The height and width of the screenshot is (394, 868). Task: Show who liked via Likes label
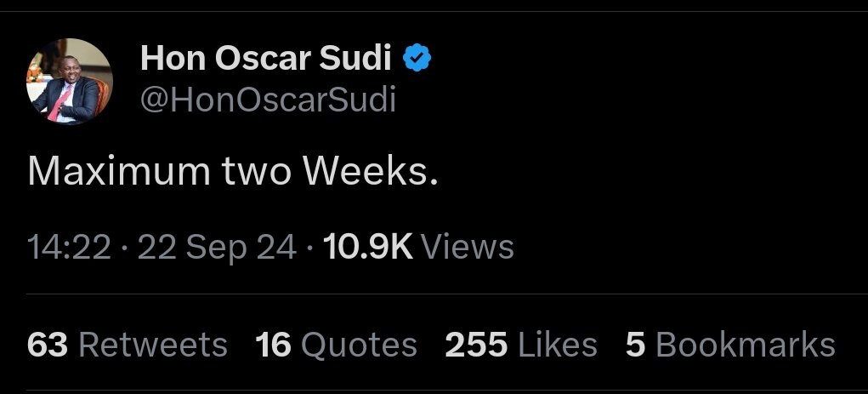(557, 345)
